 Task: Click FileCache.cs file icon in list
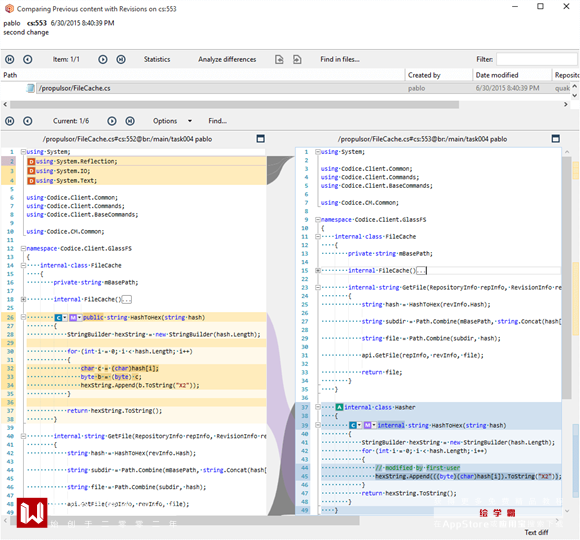tap(30, 88)
